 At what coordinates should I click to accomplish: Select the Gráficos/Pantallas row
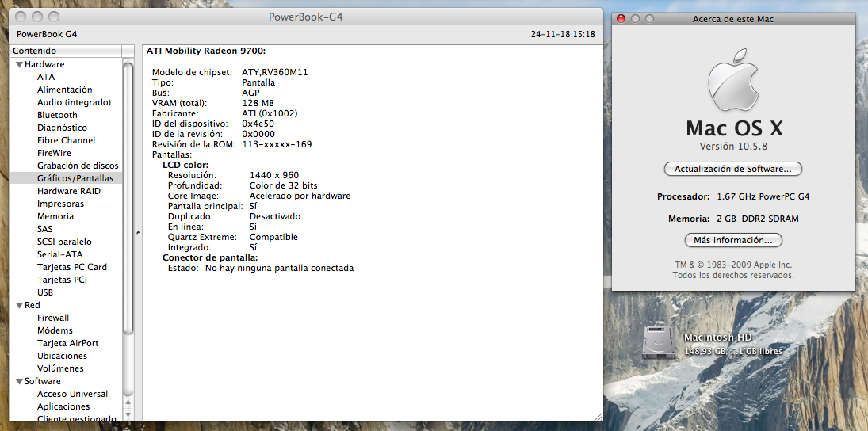pyautogui.click(x=65, y=178)
